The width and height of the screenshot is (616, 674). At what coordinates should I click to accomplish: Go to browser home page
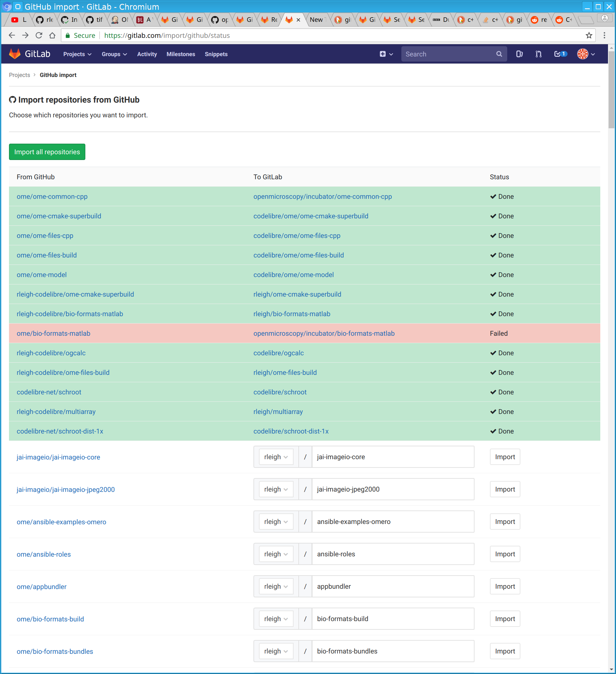click(52, 35)
